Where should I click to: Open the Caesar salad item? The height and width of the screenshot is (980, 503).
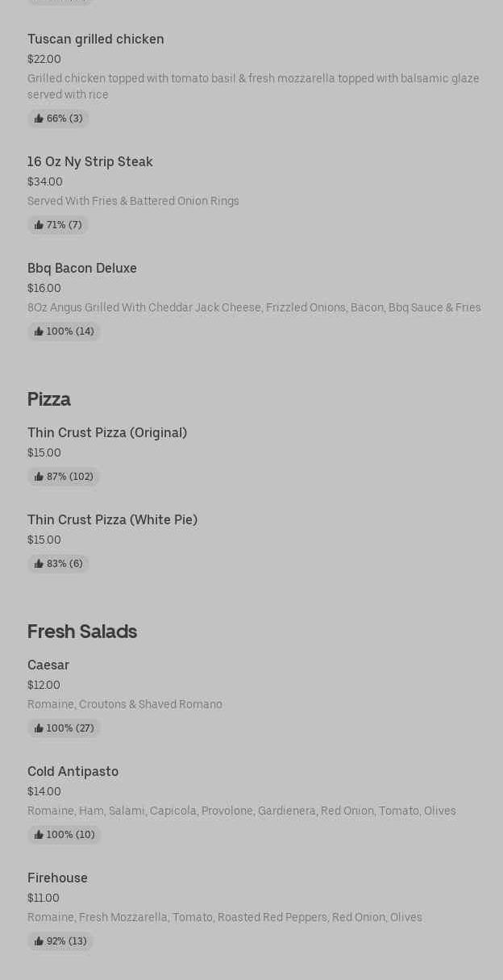click(x=48, y=665)
